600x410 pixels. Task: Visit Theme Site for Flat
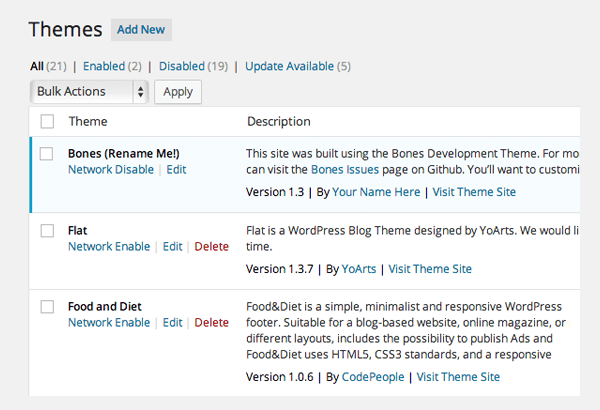click(430, 269)
